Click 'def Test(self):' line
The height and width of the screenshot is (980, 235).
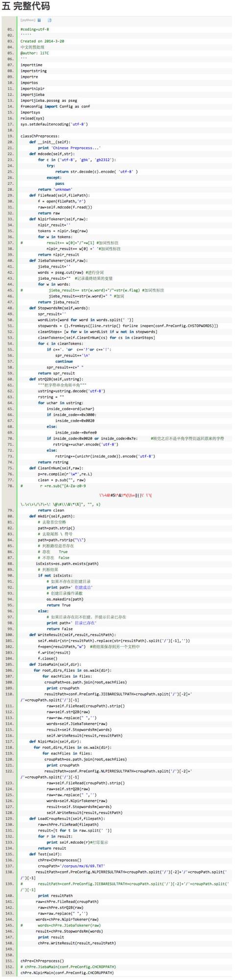[x=46, y=854]
